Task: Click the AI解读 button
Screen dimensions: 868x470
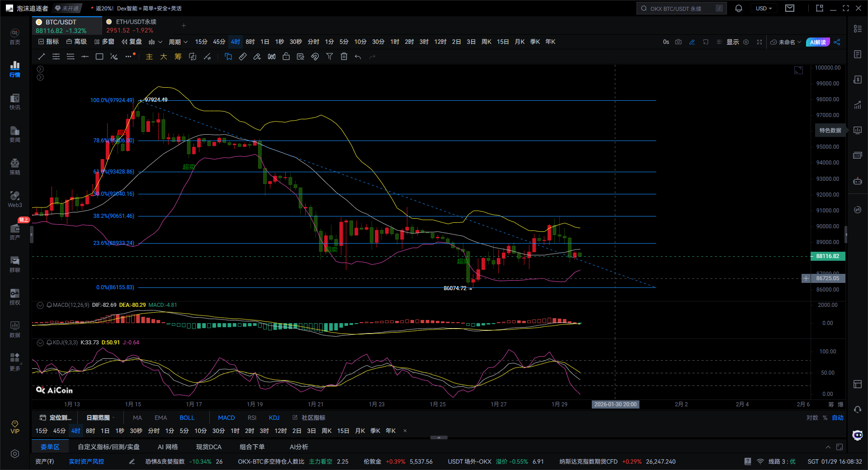Action: click(818, 42)
